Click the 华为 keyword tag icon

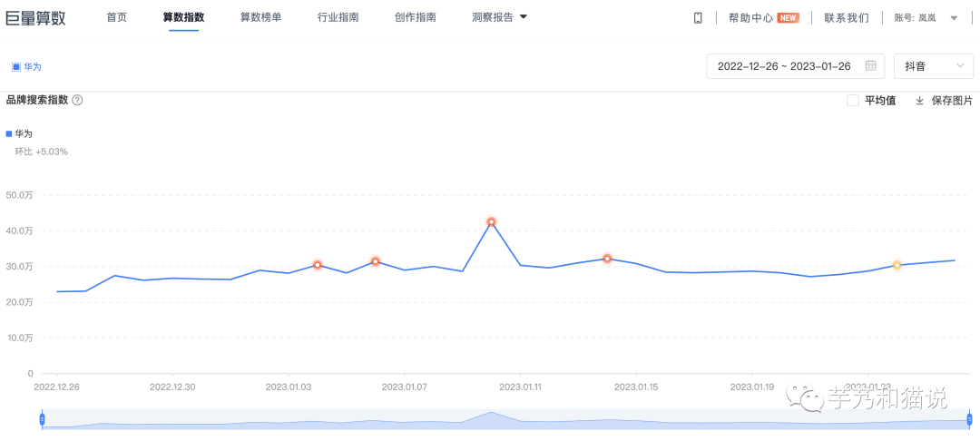click(x=16, y=67)
